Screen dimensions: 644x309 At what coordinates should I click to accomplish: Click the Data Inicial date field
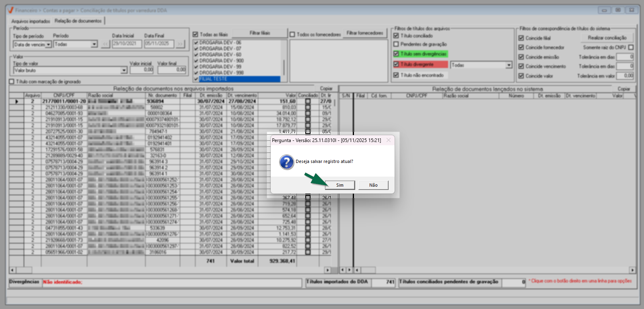(126, 44)
